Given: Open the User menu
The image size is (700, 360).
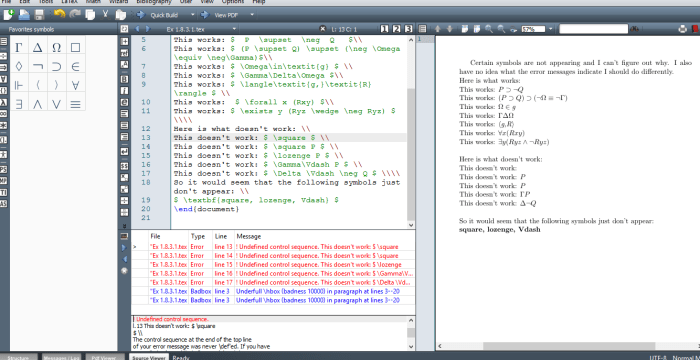Looking at the screenshot, I should click(x=186, y=2).
